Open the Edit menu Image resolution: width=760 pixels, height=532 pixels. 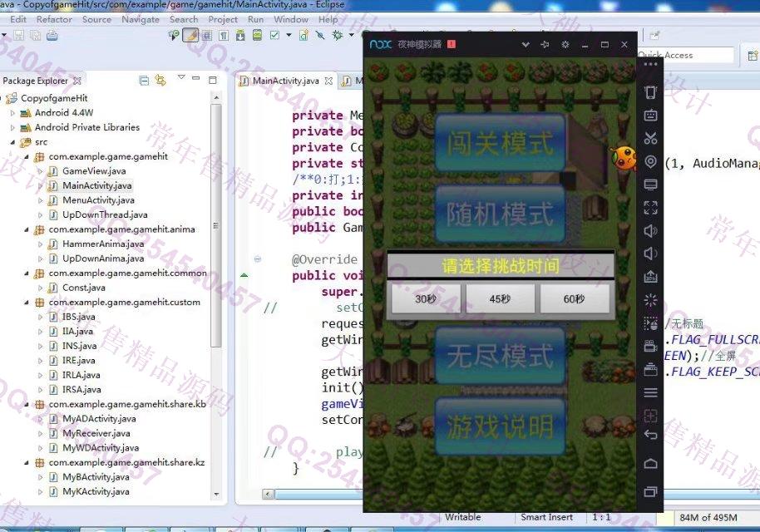18,19
